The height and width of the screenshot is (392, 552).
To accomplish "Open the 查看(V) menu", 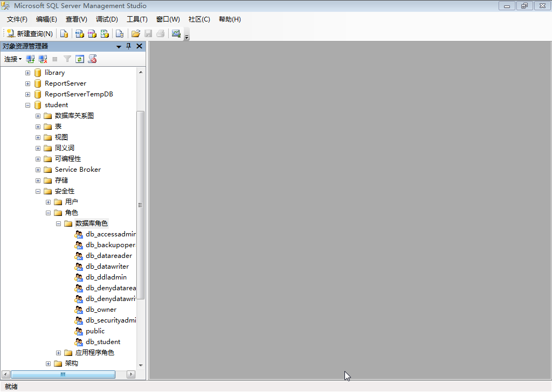I will pyautogui.click(x=77, y=19).
